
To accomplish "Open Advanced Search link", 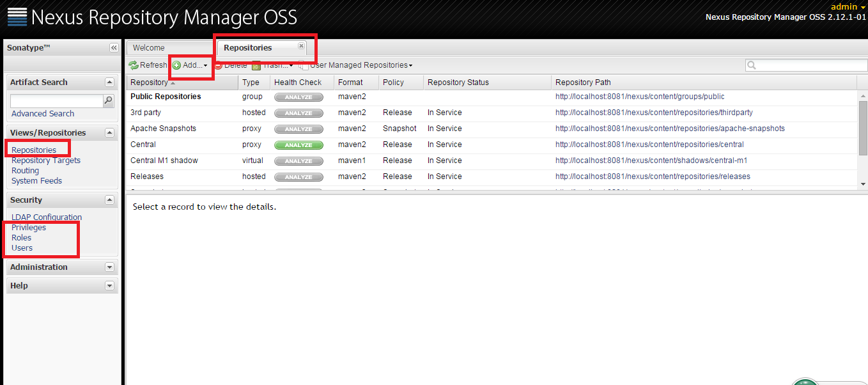I will coord(43,114).
